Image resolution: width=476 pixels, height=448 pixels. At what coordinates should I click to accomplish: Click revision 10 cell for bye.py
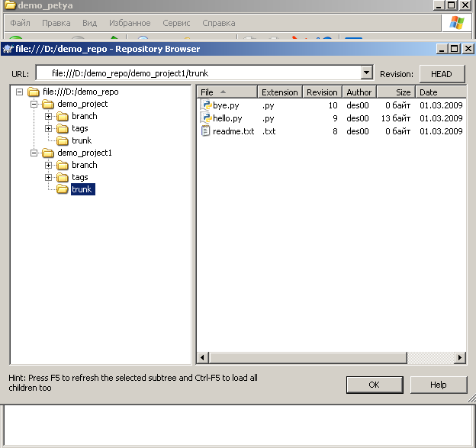pos(333,105)
